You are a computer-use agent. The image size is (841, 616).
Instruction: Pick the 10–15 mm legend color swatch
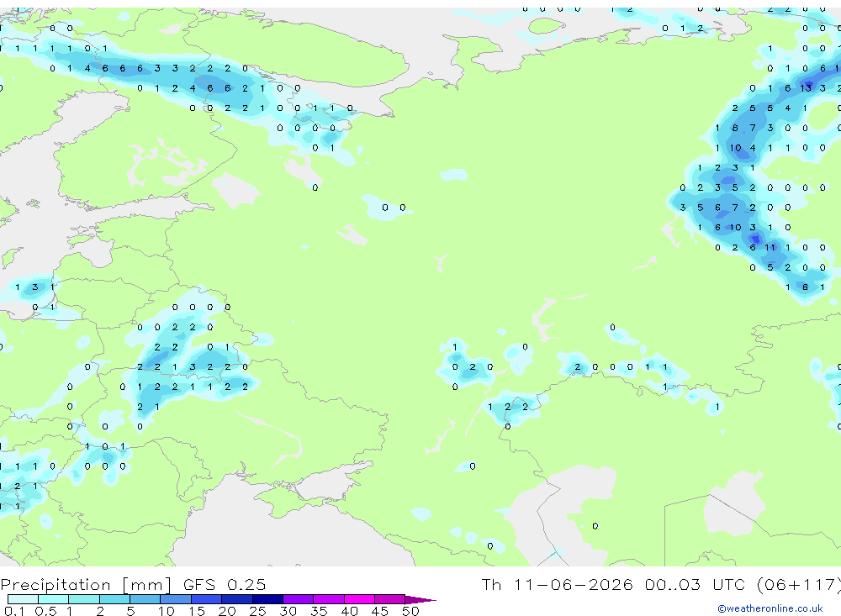point(176,599)
